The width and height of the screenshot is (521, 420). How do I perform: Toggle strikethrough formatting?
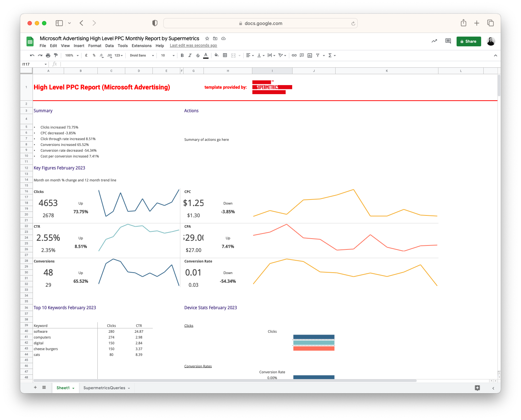198,55
